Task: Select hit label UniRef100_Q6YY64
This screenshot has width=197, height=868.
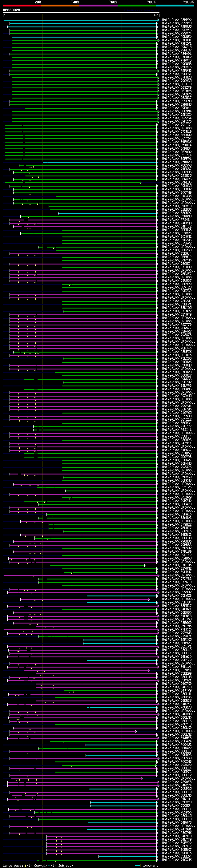Action: click(x=177, y=139)
